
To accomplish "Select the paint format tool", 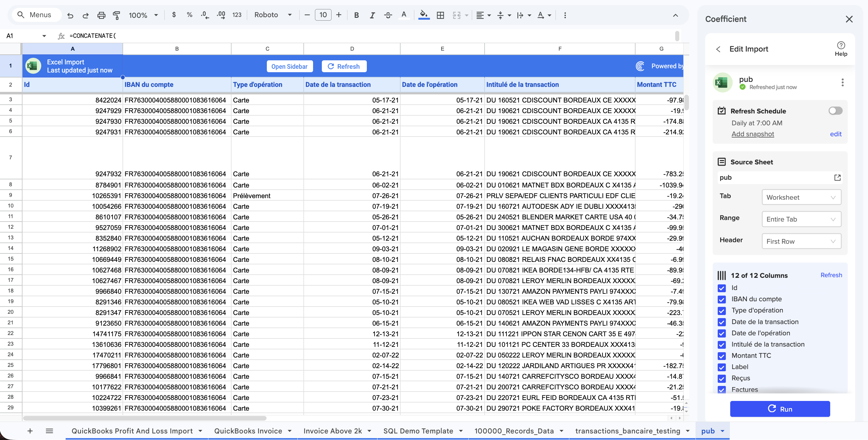I will (116, 15).
